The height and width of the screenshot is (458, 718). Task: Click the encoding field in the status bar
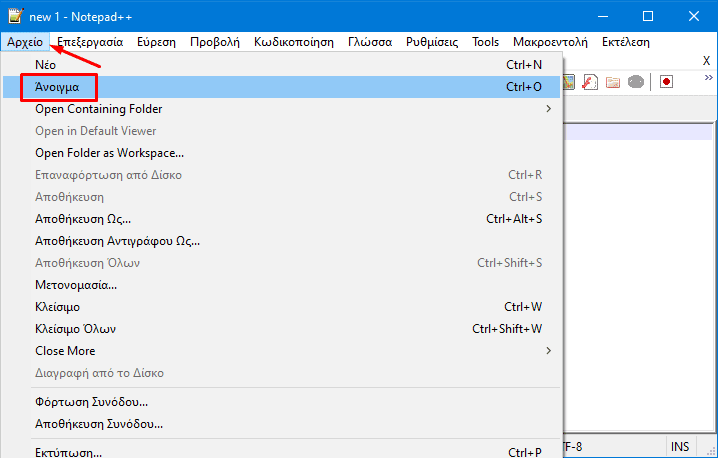pyautogui.click(x=614, y=447)
